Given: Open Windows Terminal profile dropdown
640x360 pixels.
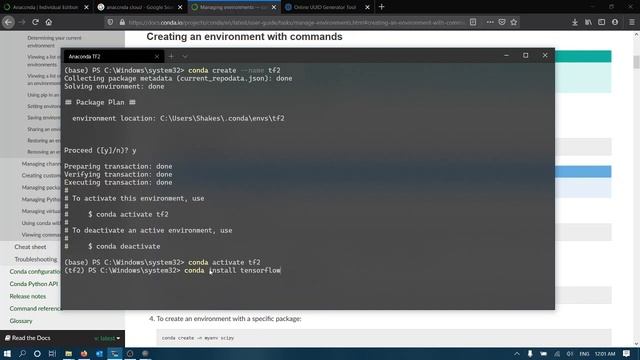Looking at the screenshot, I should 185,56.
